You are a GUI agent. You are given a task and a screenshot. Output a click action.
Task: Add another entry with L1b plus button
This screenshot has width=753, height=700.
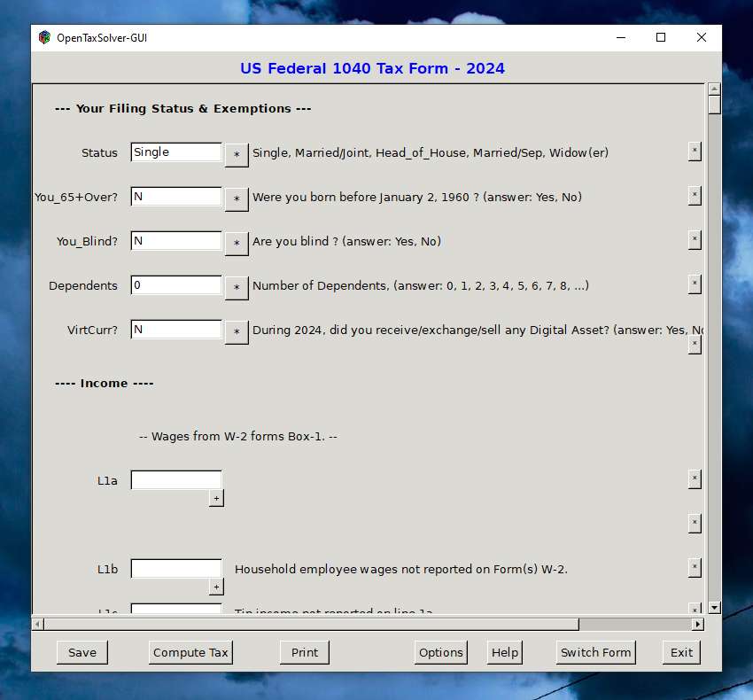[216, 587]
